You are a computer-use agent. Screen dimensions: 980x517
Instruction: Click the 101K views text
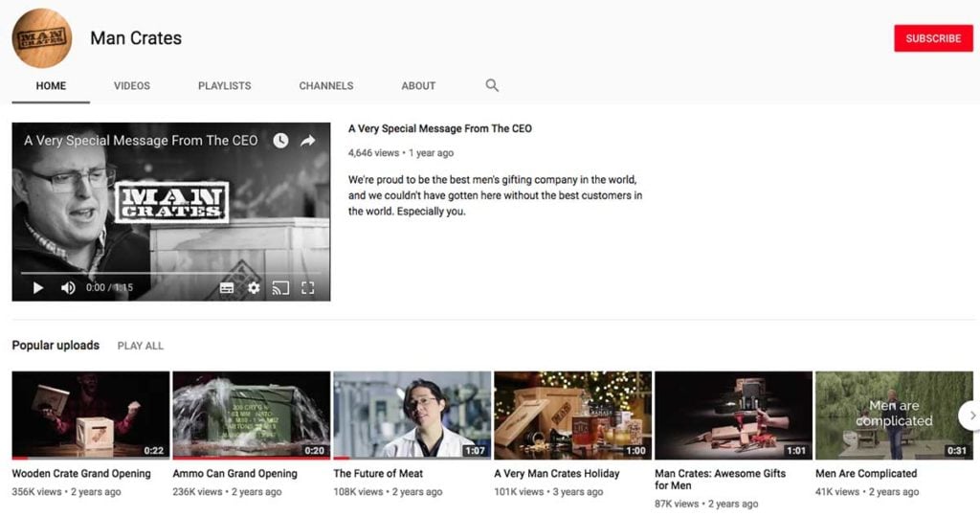click(519, 492)
